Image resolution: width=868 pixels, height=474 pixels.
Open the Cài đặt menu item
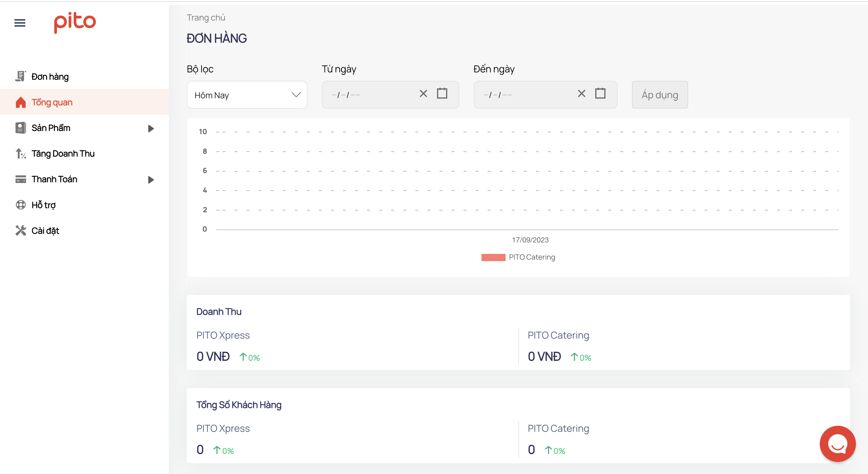coord(84,231)
